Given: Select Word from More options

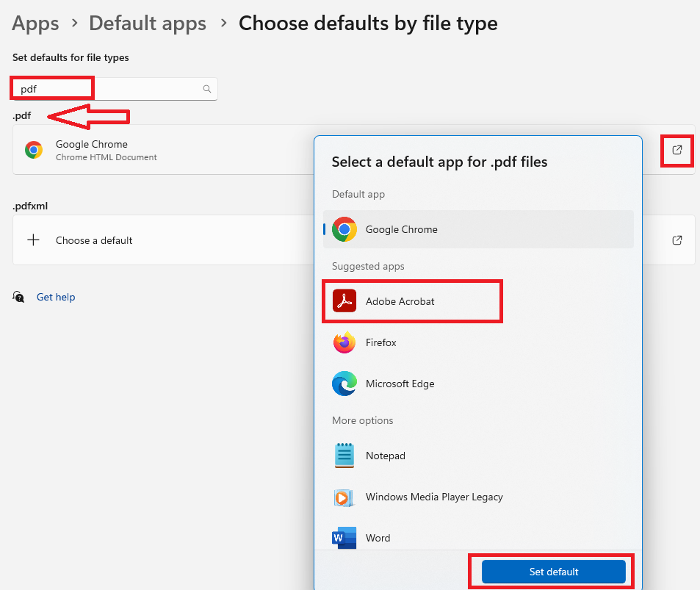Looking at the screenshot, I should tap(478, 538).
